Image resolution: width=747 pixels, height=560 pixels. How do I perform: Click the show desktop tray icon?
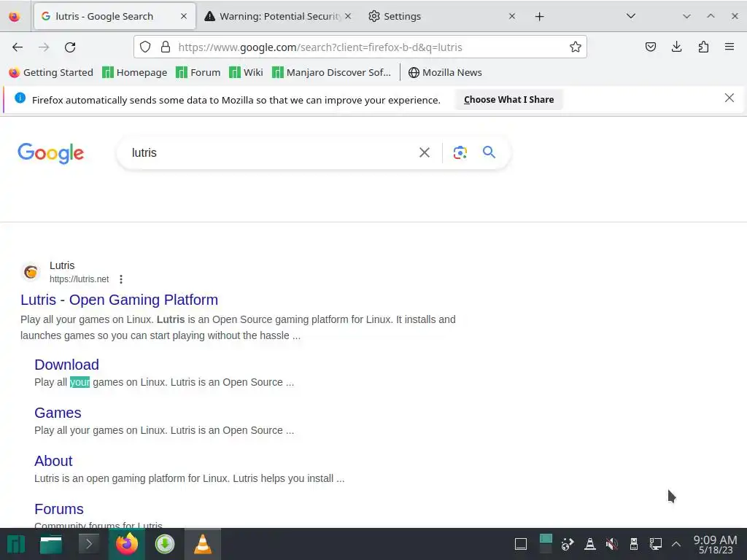point(521,544)
